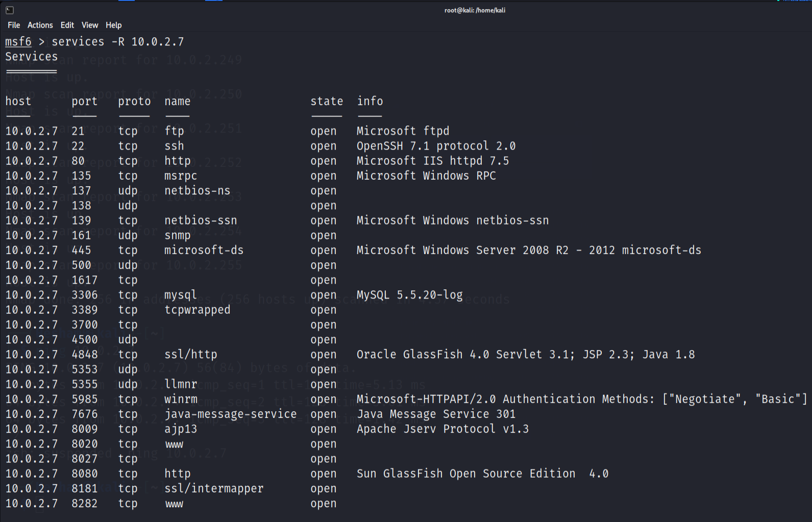Screen dimensions: 812x522
Task: Click the 'java-message-service' name
Action: [231, 414]
